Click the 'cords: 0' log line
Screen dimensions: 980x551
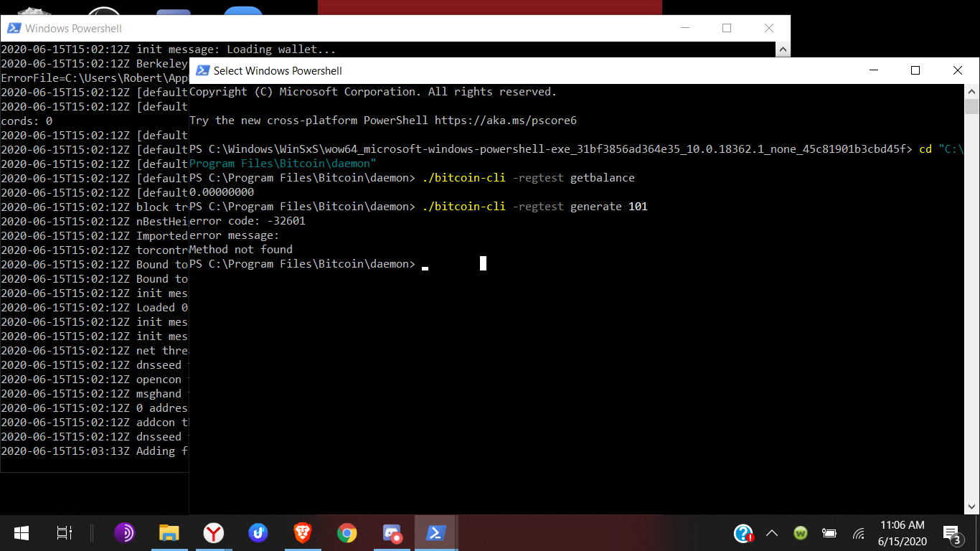click(27, 121)
